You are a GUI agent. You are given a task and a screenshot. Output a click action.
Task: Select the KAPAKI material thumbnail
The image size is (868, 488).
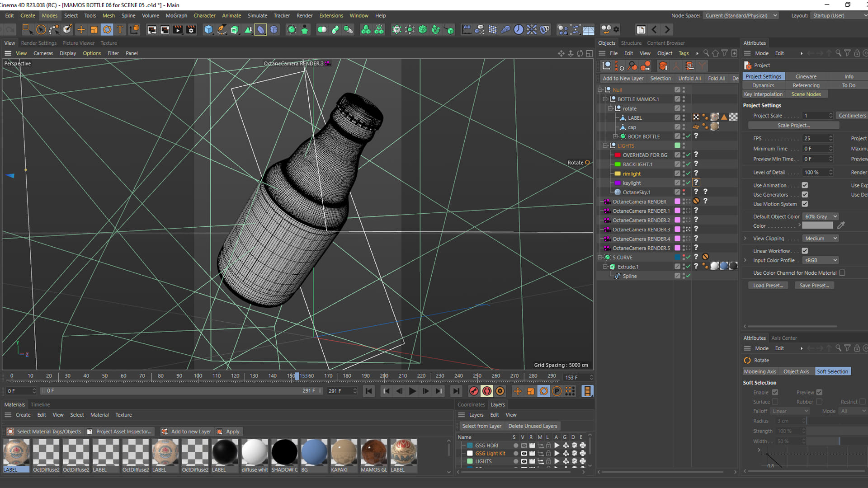pos(344,452)
